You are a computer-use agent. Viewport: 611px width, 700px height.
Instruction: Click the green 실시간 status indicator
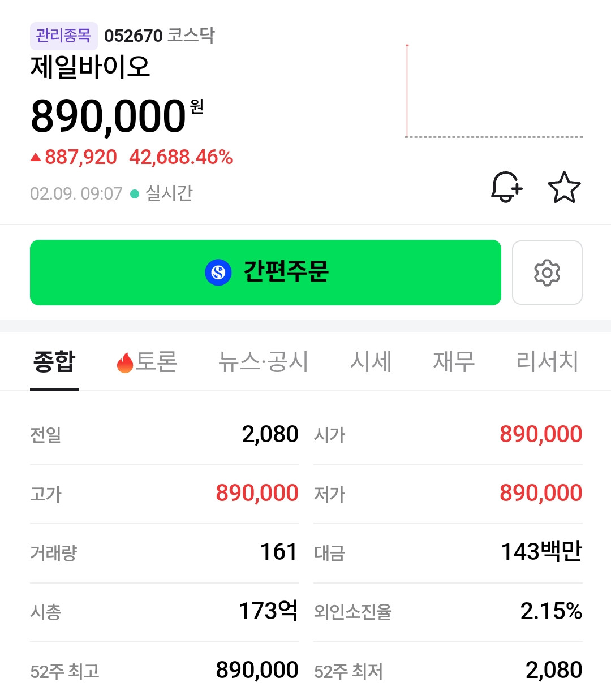pyautogui.click(x=135, y=194)
